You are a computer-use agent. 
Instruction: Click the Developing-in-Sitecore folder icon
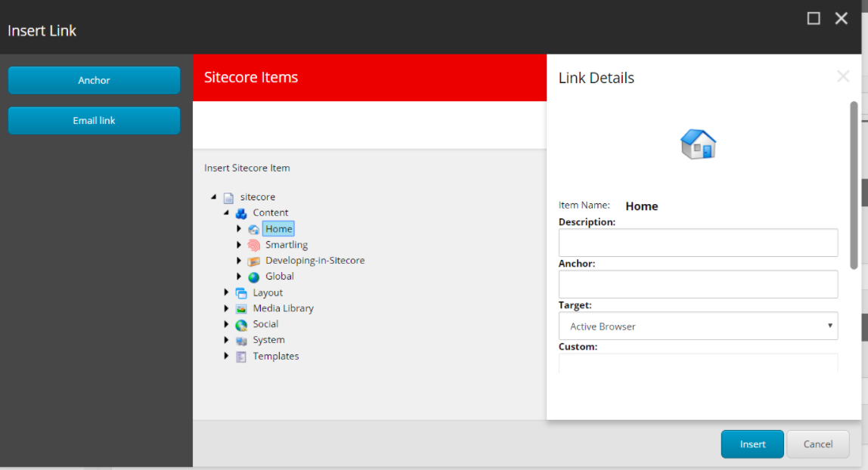pos(253,261)
